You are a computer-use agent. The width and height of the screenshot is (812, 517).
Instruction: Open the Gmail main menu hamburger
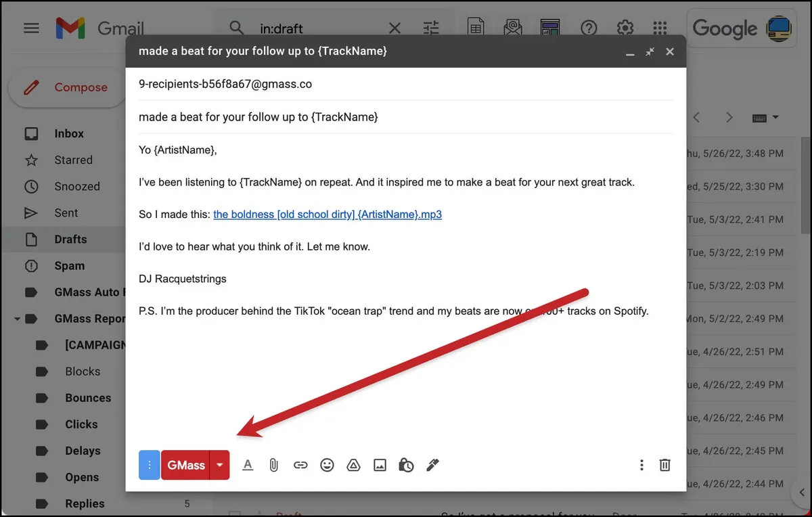point(31,28)
